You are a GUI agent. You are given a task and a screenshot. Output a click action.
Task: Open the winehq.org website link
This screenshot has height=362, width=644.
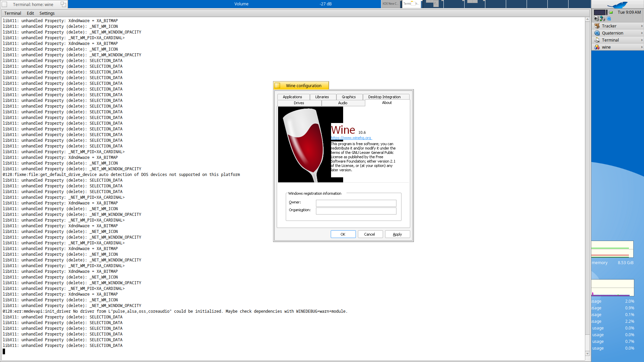pyautogui.click(x=351, y=138)
